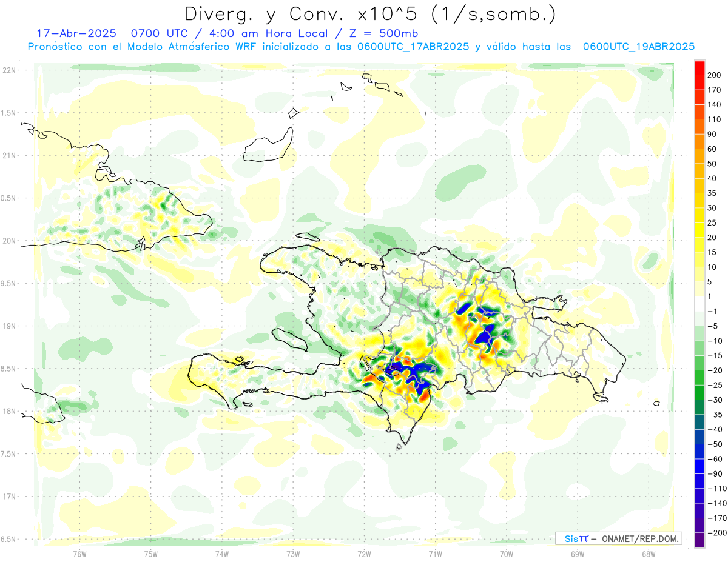The image size is (728, 562).
Task: Click the '-40' colorbar value
Action: 716,430
